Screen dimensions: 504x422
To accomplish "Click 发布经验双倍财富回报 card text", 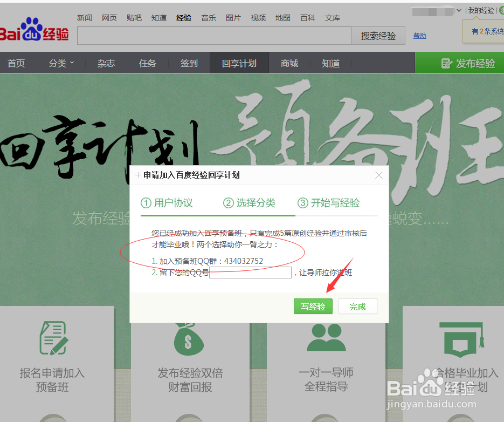I will click(x=190, y=380).
